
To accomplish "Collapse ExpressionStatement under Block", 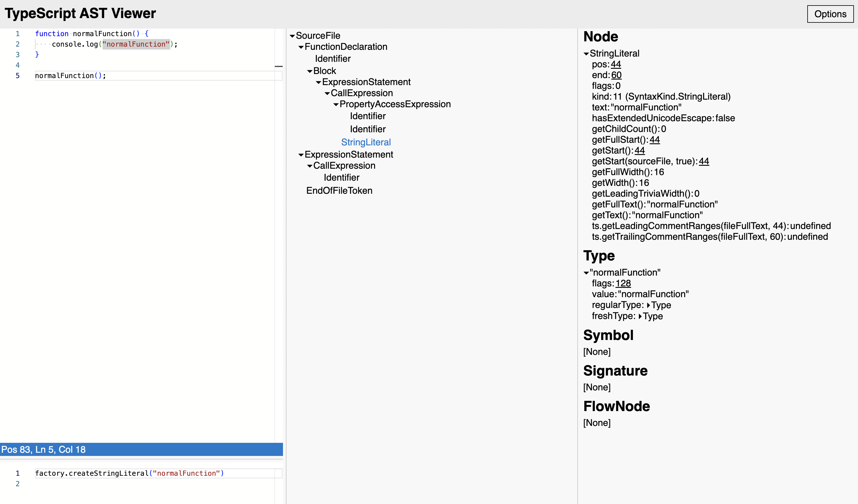I will pos(319,82).
